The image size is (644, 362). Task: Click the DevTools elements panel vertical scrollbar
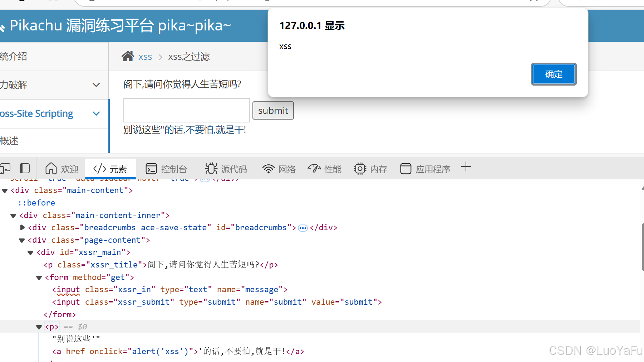click(642, 247)
